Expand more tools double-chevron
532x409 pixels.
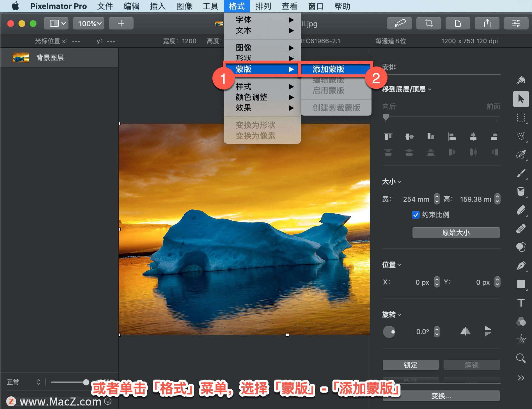(521, 378)
